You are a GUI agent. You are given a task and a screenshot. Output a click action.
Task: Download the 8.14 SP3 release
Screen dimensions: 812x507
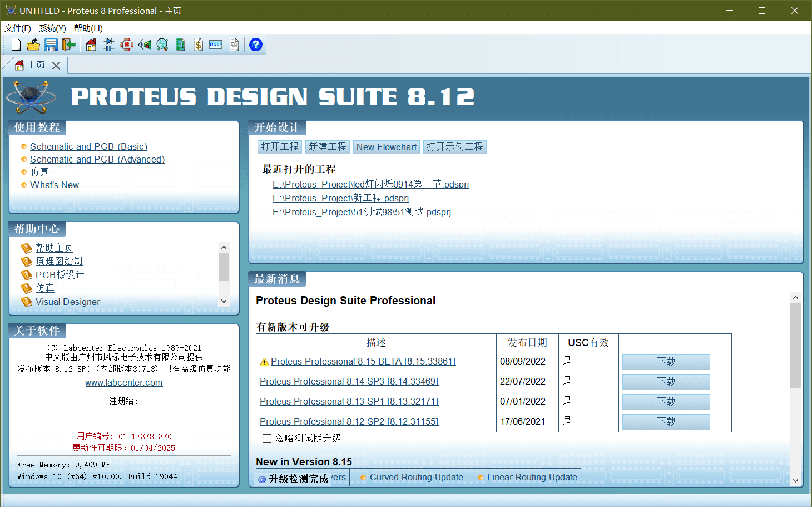pos(666,382)
